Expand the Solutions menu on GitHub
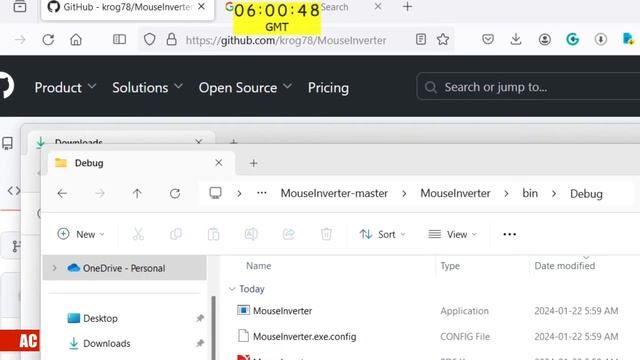Screen dimensions: 640x360 147,87
